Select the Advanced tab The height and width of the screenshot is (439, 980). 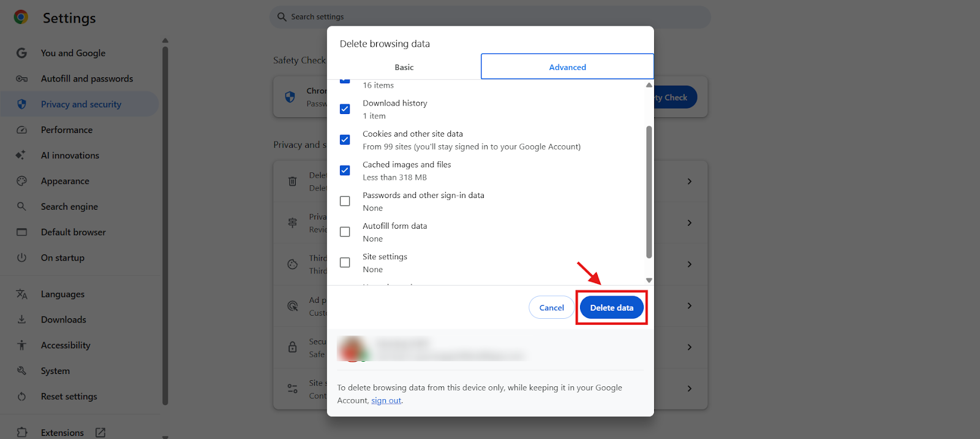click(x=567, y=67)
